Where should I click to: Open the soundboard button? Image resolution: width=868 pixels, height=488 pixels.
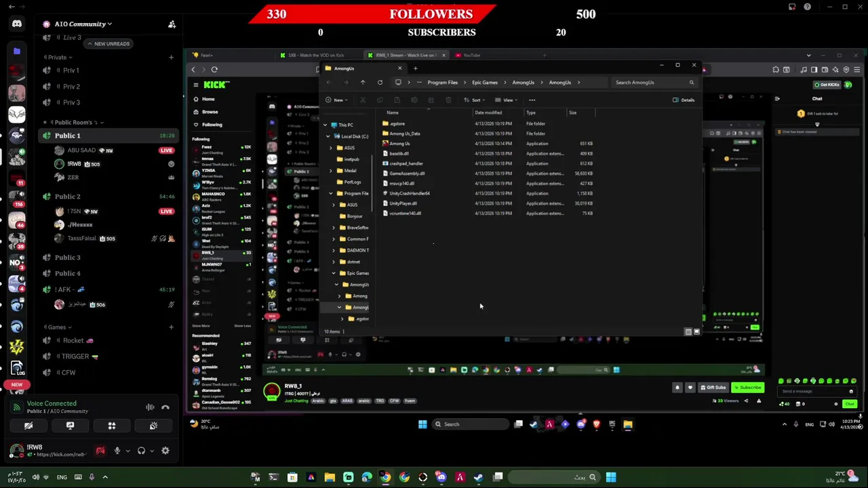(x=153, y=426)
